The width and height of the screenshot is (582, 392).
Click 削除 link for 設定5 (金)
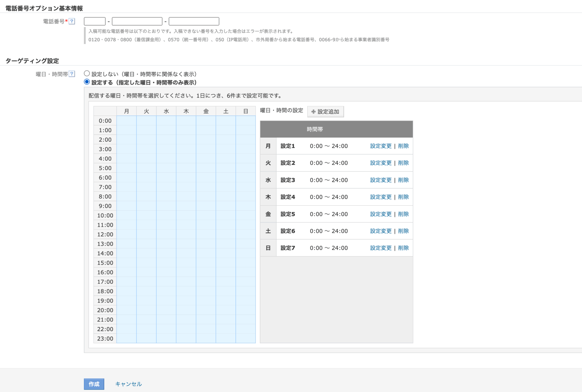pos(403,214)
